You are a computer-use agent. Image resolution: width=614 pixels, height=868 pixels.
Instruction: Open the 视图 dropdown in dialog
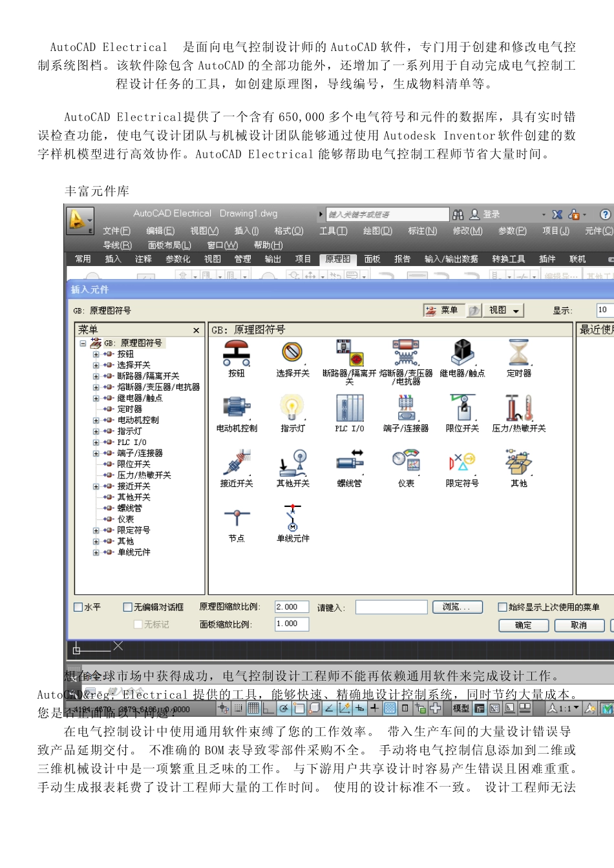click(504, 311)
